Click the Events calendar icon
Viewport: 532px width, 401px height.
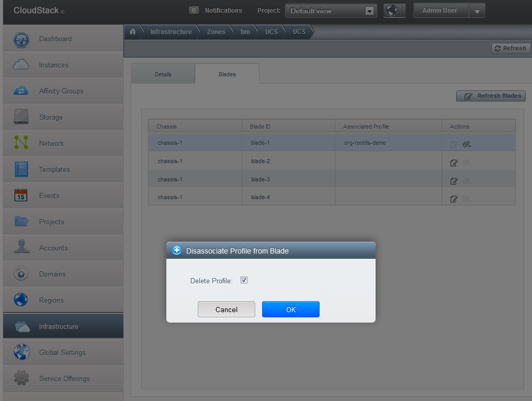[21, 195]
